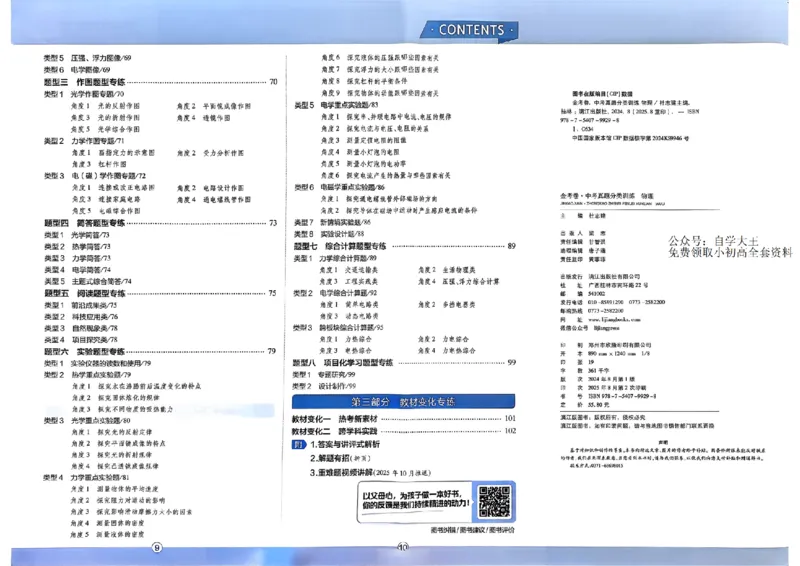The image size is (800, 566).
Task: Select "类型3 自然现象类/78"
Action: click(81, 328)
